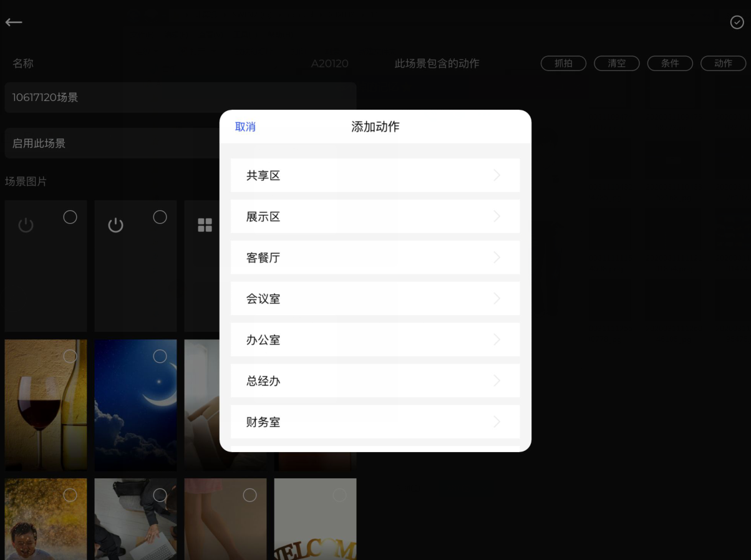Viewport: 751px width, 560px height.
Task: Select the moon night sky scene image
Action: click(x=160, y=356)
